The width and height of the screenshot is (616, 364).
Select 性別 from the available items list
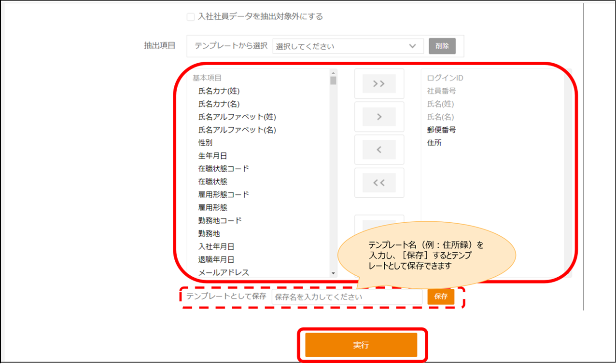(205, 143)
